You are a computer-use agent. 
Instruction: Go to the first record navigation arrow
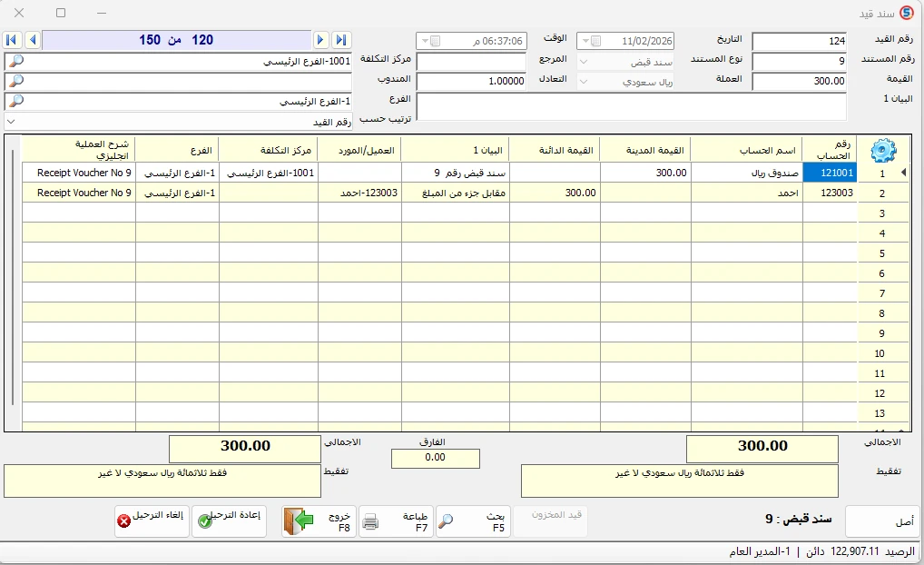pos(11,40)
